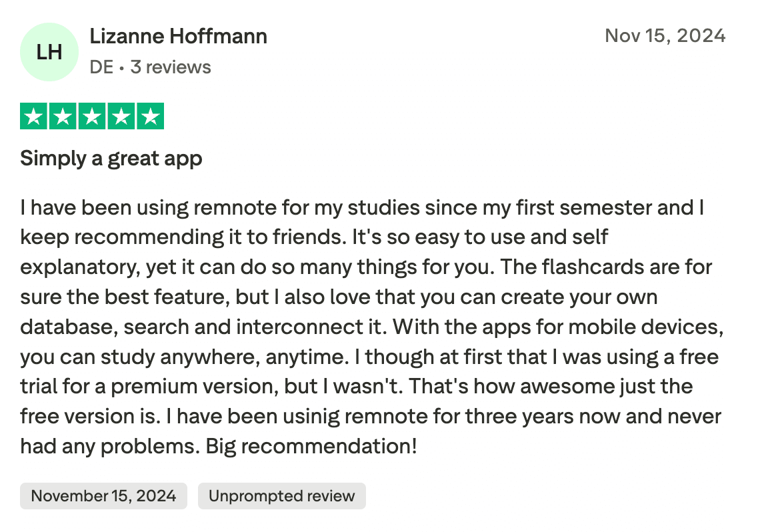Open Lizanne Hoffmann's reviewer profile
Viewport: 760px width, 532px height.
click(178, 36)
